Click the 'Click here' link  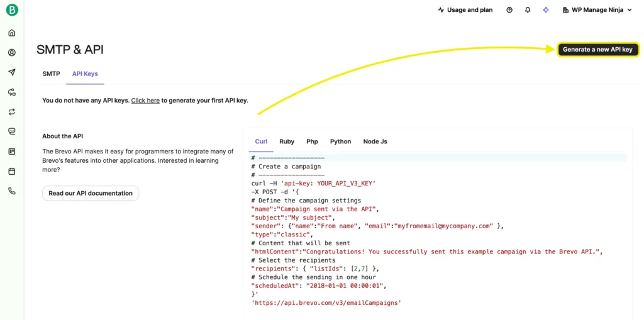(x=145, y=100)
